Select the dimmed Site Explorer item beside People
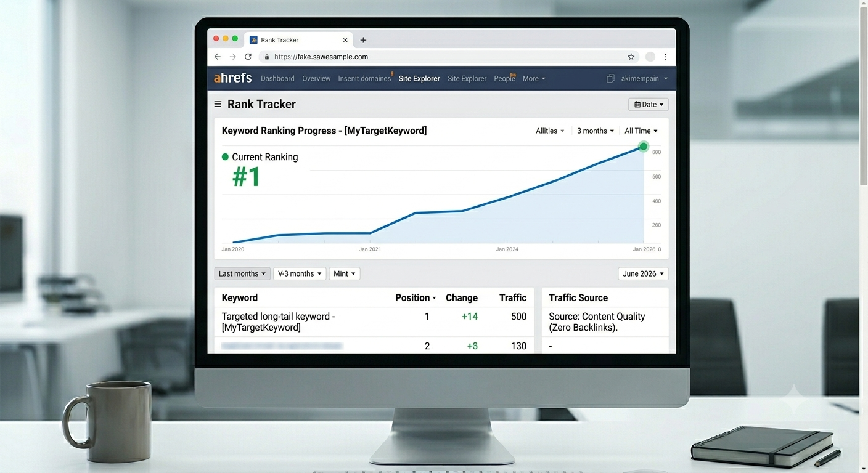The width and height of the screenshot is (868, 473). [467, 79]
